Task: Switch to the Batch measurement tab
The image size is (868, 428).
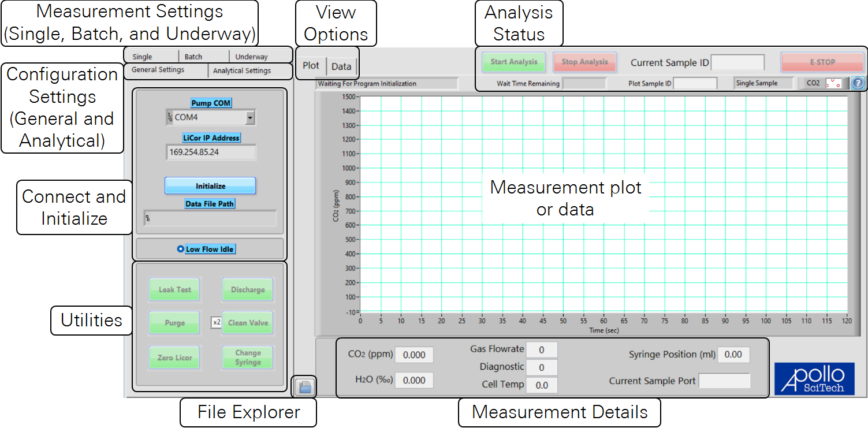Action: pyautogui.click(x=193, y=57)
